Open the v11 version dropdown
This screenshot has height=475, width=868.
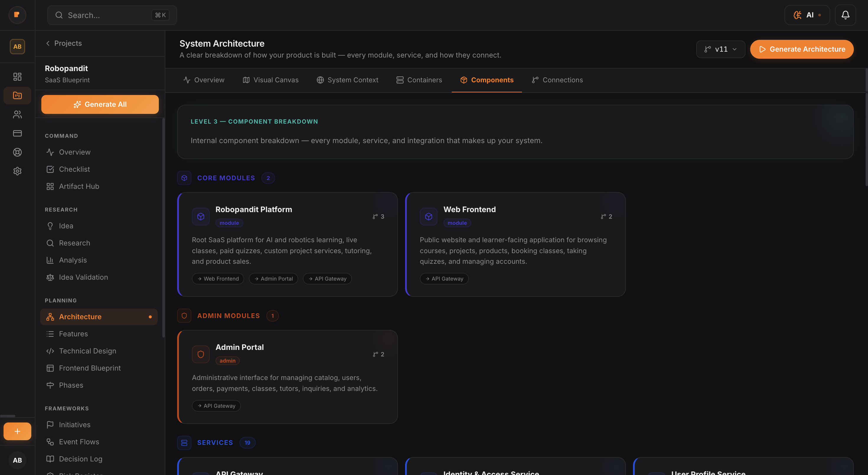pos(720,49)
